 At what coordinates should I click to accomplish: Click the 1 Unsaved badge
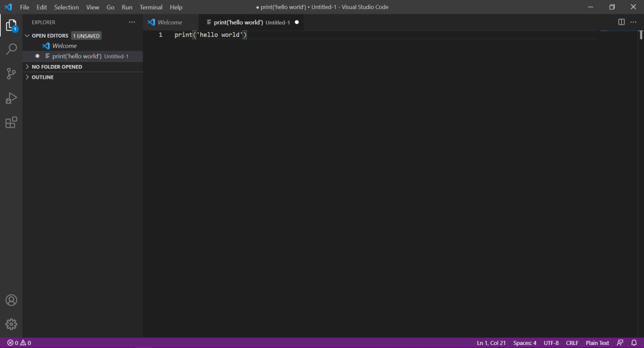tap(86, 36)
